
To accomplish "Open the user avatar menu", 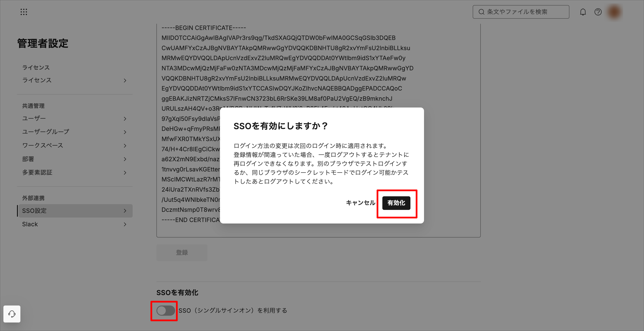I will (x=614, y=12).
